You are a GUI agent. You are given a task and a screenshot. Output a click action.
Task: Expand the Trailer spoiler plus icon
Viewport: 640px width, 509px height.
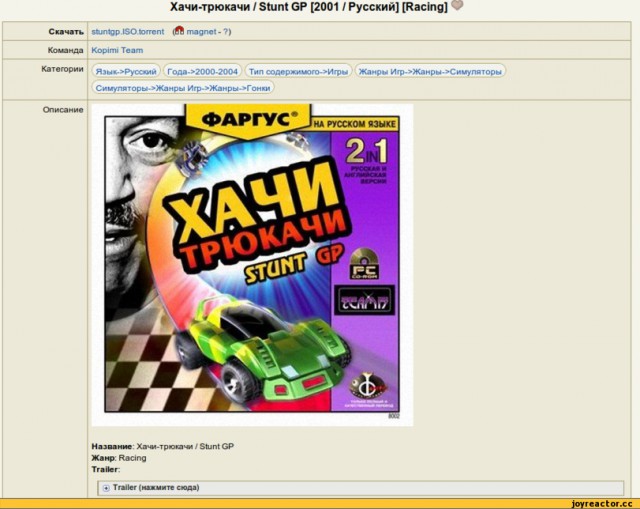106,488
